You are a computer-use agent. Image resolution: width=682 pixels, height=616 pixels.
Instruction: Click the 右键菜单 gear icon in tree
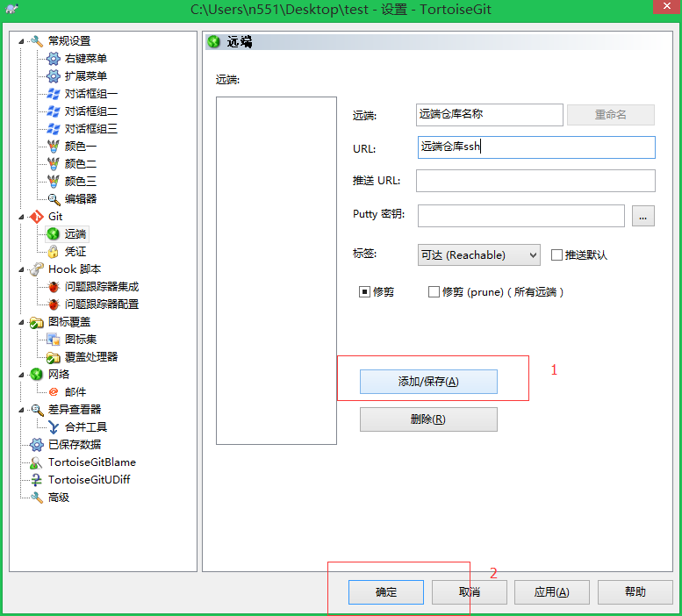pos(54,59)
